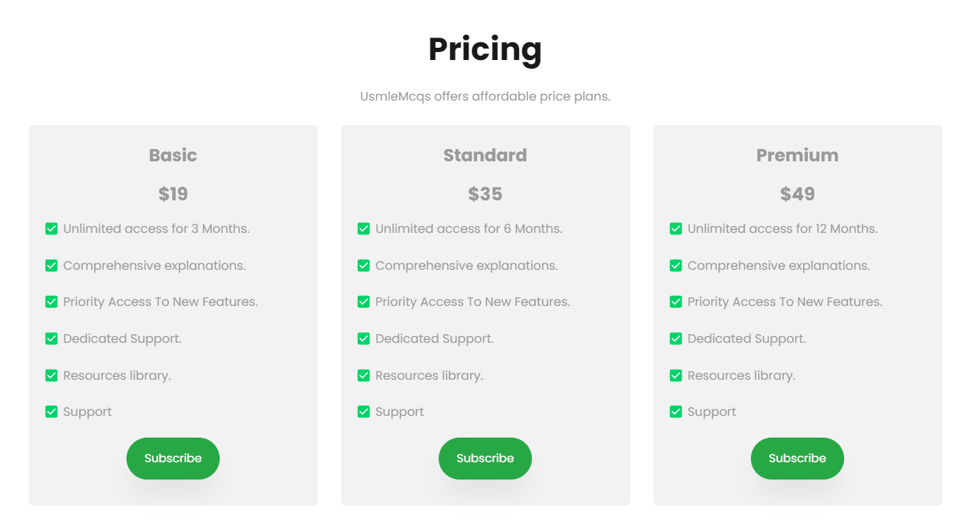The height and width of the screenshot is (528, 980).
Task: Click Priority Access checkmark in Premium plan
Action: point(676,302)
